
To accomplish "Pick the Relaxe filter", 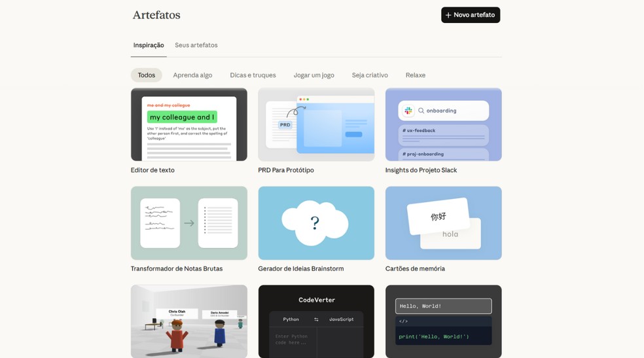I will pos(415,75).
